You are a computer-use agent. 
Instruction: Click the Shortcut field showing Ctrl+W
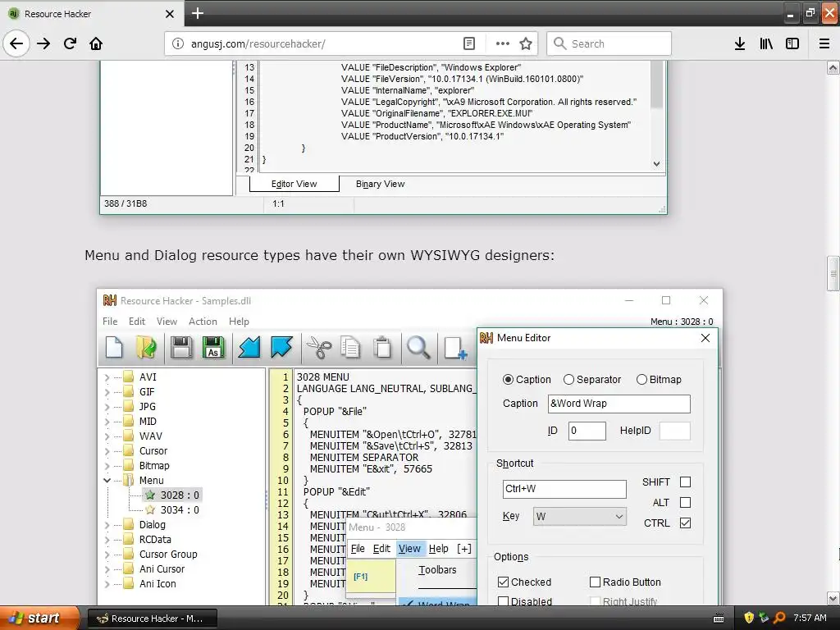(564, 489)
